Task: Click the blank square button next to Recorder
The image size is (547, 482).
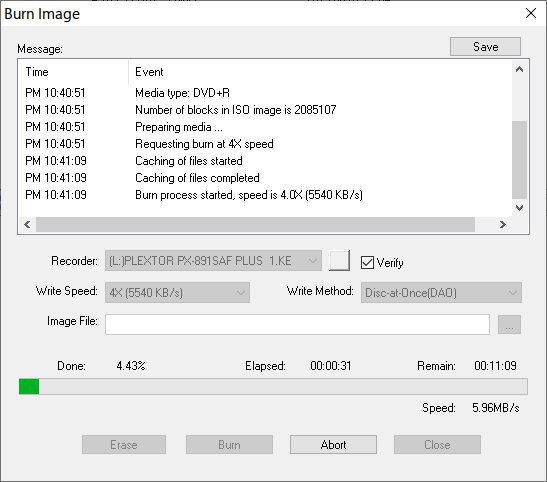Action: [x=339, y=260]
